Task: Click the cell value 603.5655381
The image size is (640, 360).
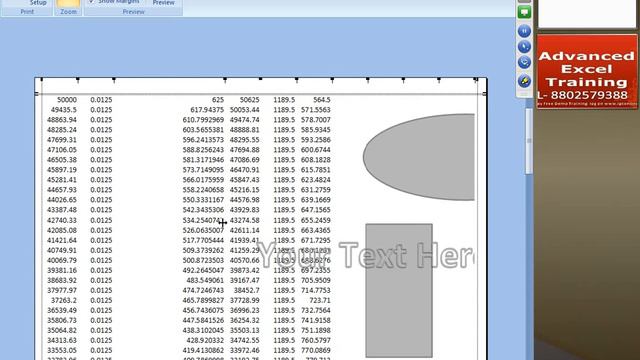Action: (x=203, y=130)
